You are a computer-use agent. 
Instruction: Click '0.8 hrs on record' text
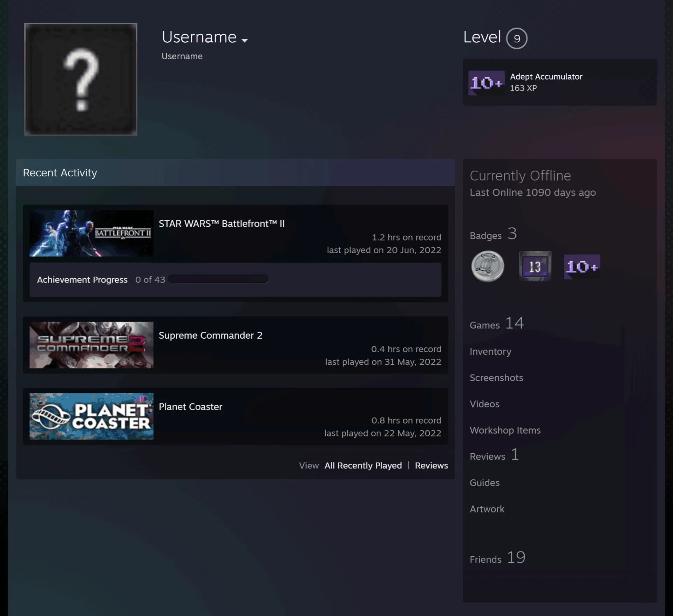[406, 420]
